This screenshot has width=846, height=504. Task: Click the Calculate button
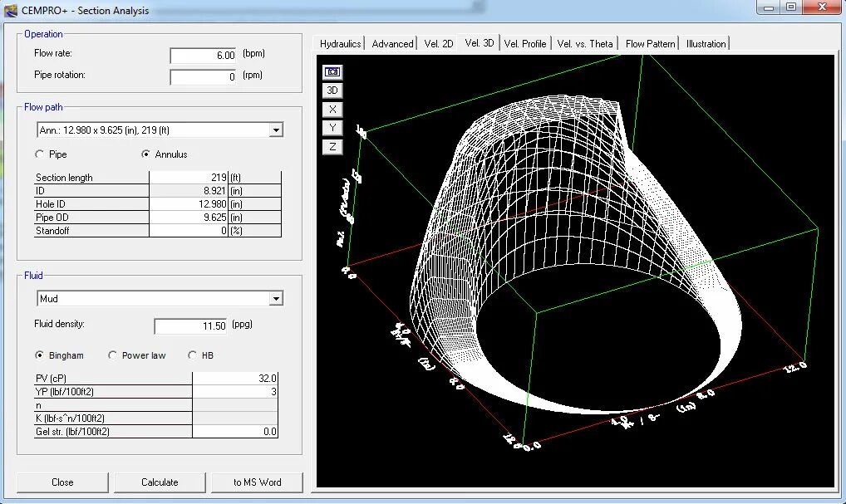click(160, 482)
